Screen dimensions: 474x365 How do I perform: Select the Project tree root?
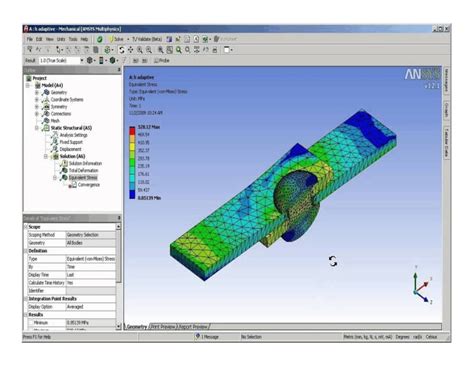coord(39,78)
